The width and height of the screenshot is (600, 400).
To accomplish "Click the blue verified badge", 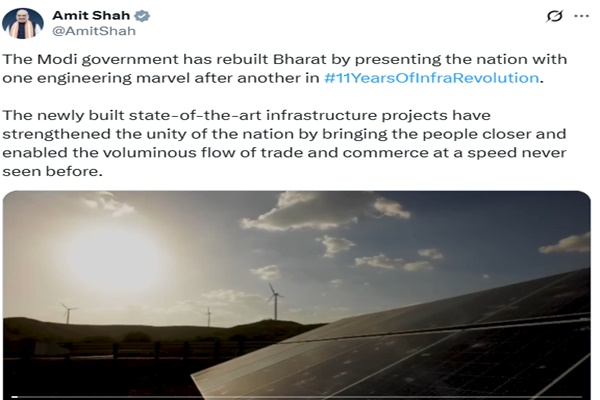I will pos(142,16).
